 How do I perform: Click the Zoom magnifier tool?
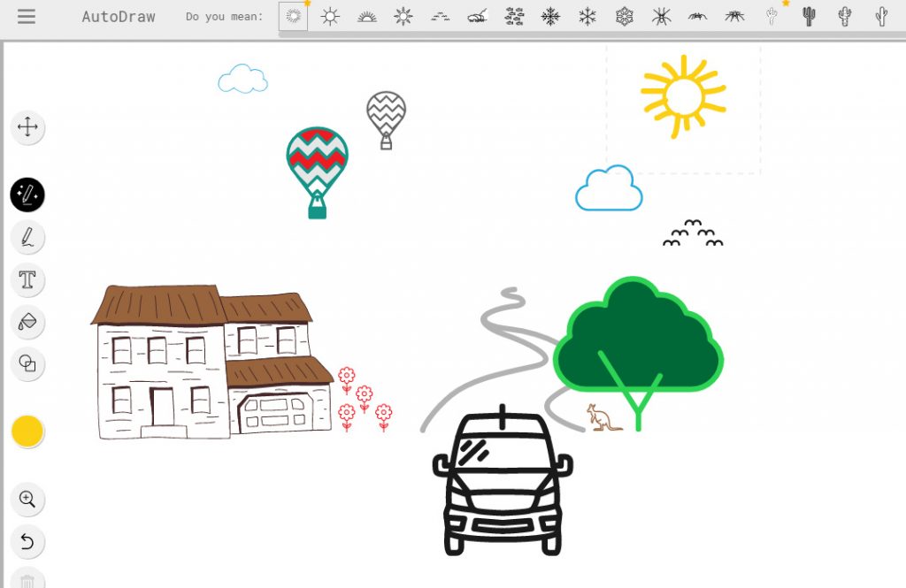click(x=27, y=499)
